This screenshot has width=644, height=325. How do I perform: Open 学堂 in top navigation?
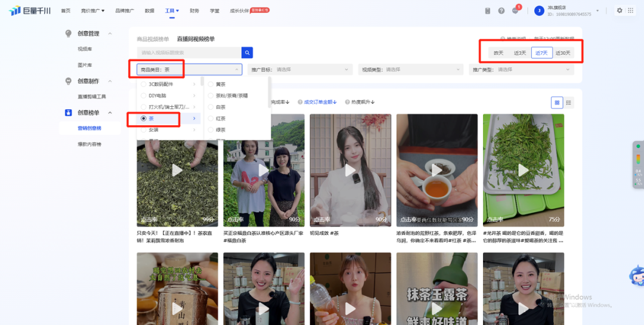[215, 11]
